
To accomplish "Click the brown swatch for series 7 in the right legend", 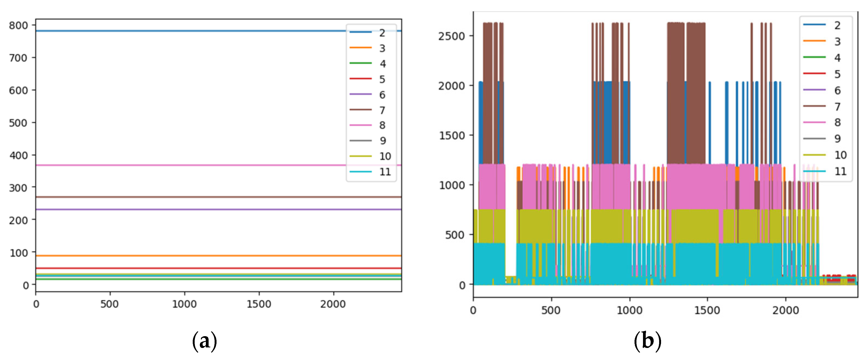I will [814, 106].
